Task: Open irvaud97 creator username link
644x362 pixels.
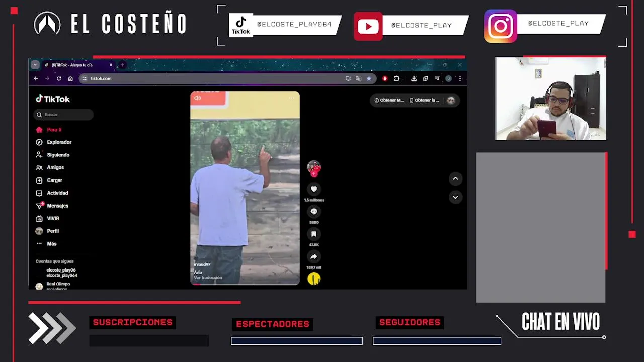Action: [x=202, y=264]
